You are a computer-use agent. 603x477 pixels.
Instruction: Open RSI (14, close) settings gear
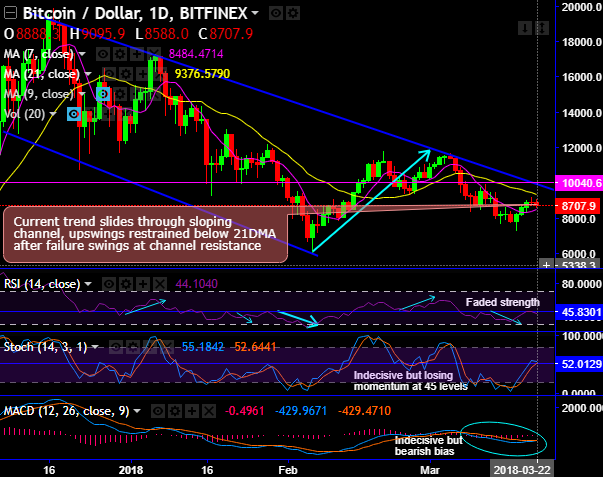point(126,284)
